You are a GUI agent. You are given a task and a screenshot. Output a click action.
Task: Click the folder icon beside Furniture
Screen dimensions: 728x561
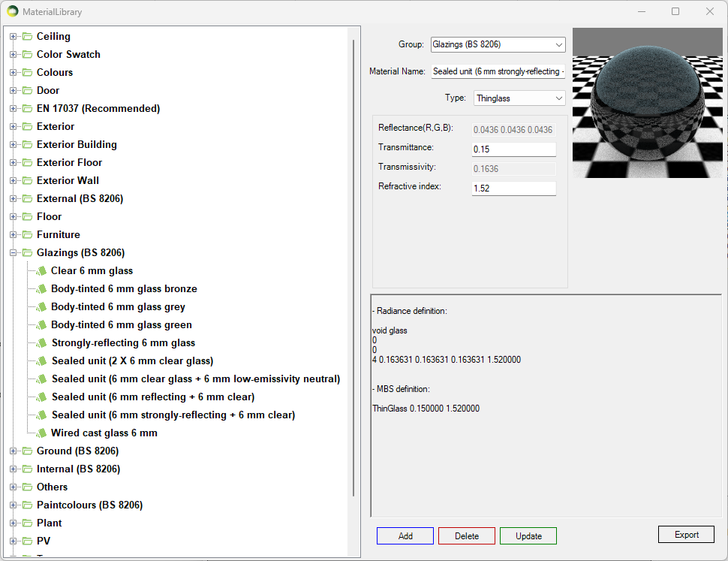click(x=28, y=235)
